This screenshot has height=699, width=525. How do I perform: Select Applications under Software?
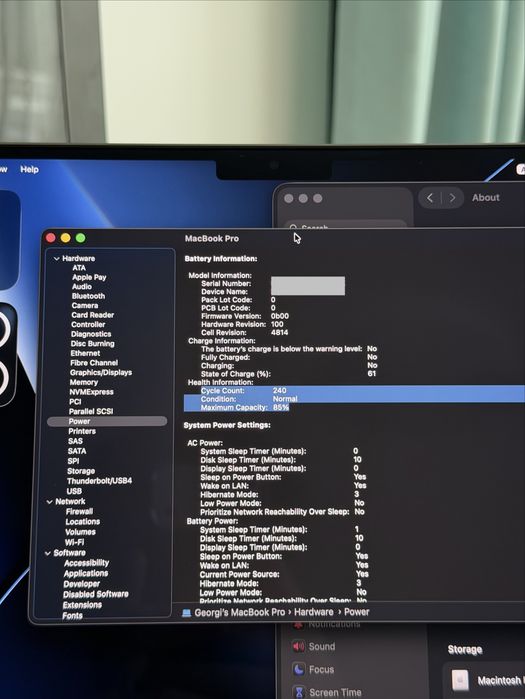point(86,574)
